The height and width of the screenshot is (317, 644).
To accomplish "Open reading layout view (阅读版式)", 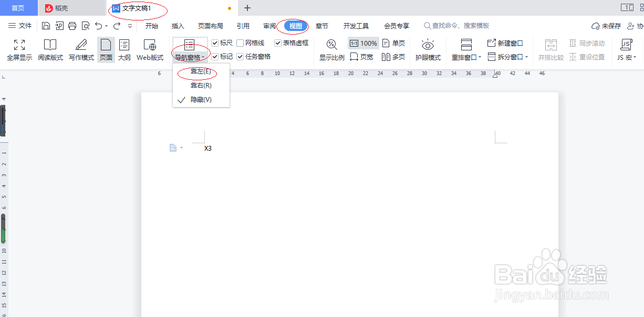I will click(x=49, y=50).
